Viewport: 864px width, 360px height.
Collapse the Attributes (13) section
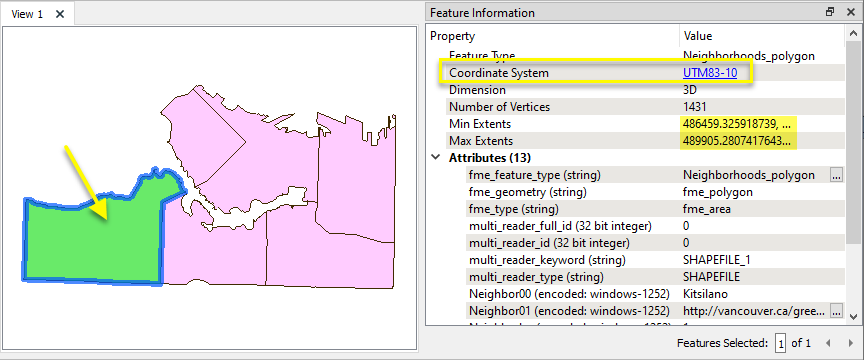point(436,158)
